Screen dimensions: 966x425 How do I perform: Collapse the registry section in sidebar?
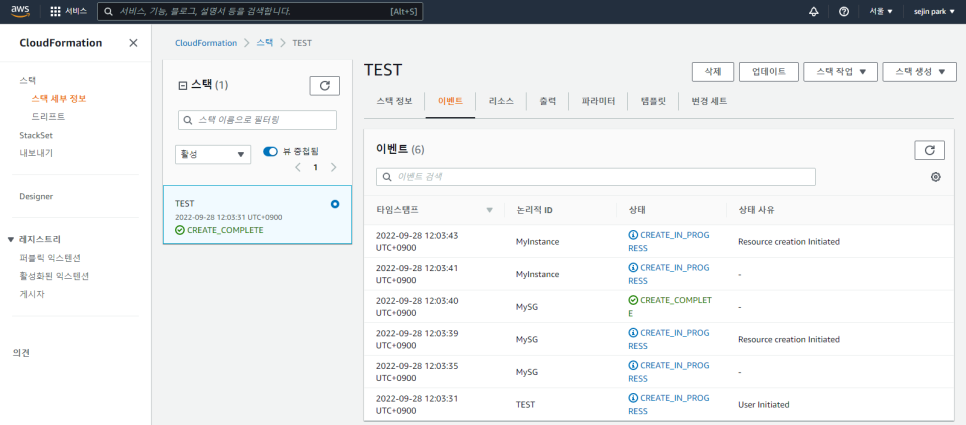pos(10,239)
